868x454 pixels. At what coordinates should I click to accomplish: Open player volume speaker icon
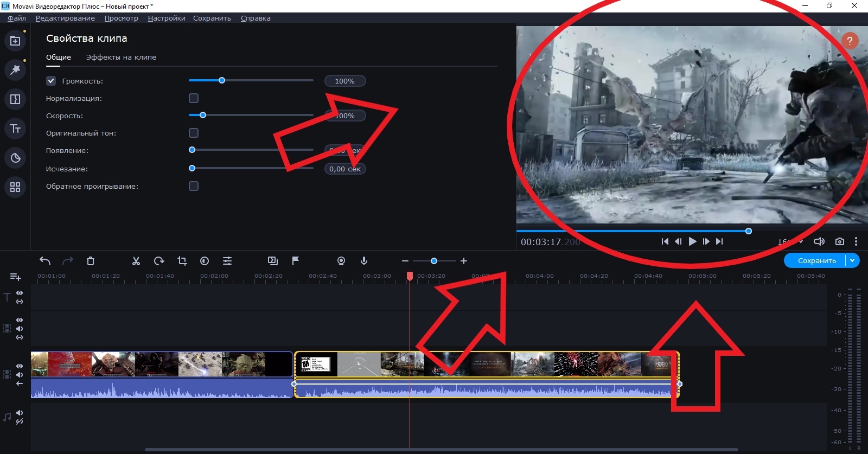point(819,241)
